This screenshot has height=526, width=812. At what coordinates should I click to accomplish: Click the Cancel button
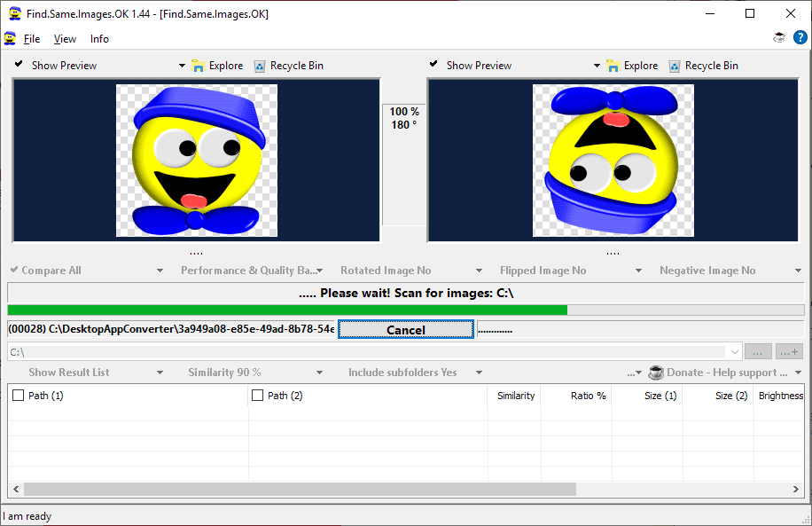point(406,330)
